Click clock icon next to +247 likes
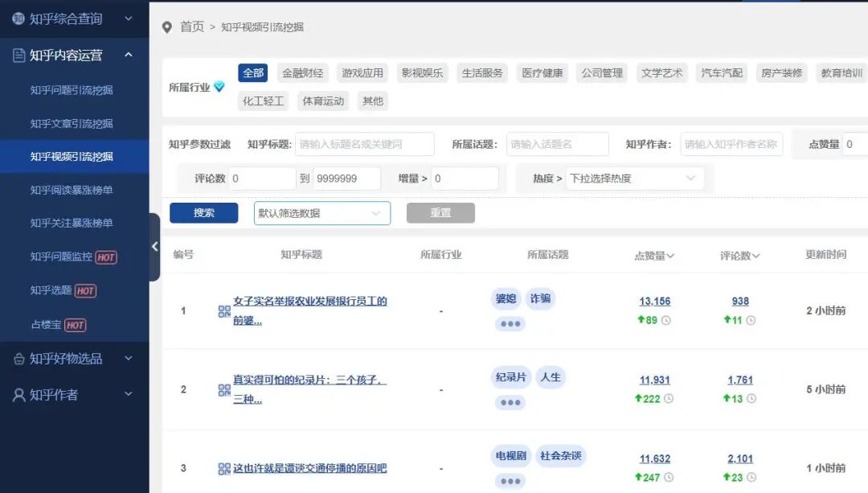Viewport: 868px width, 493px height. click(x=669, y=477)
